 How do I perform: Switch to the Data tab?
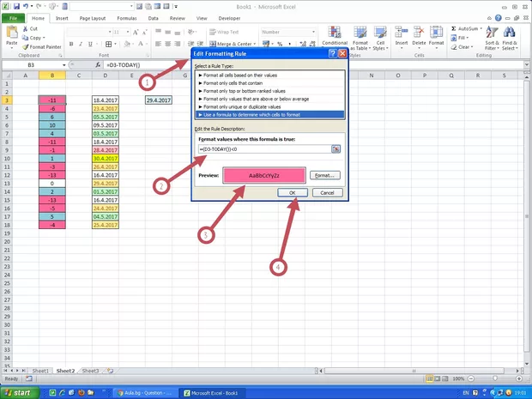153,18
